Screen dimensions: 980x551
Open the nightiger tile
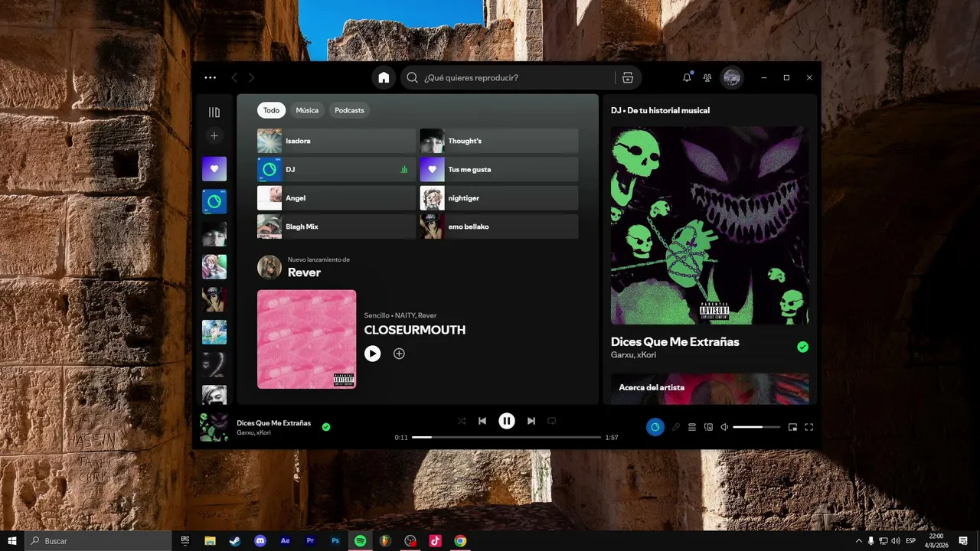[x=499, y=198]
